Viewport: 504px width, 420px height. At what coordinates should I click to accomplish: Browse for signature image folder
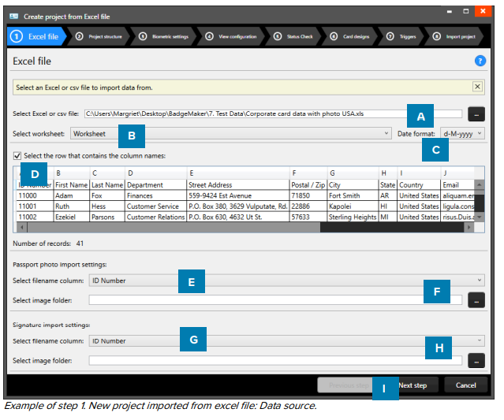(476, 360)
